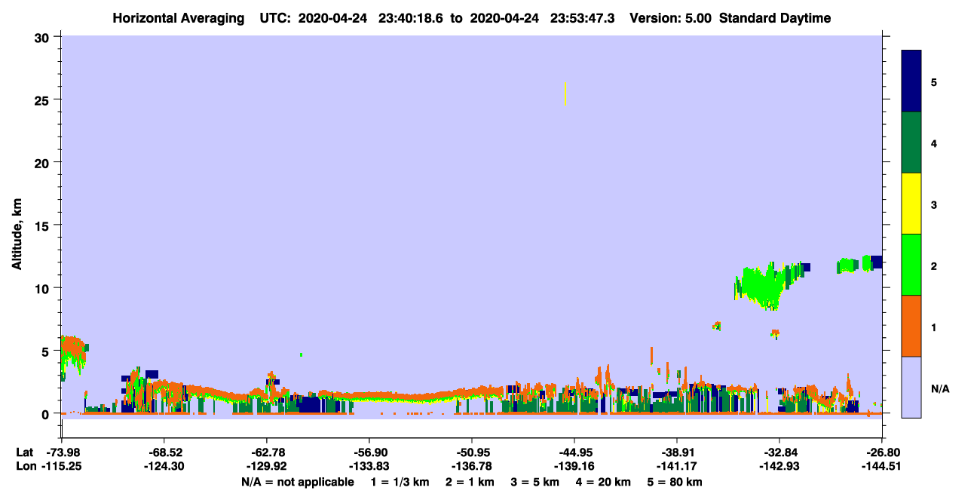Click the 'Lat' row label
Viewport: 980px width, 503px height.
(x=24, y=452)
